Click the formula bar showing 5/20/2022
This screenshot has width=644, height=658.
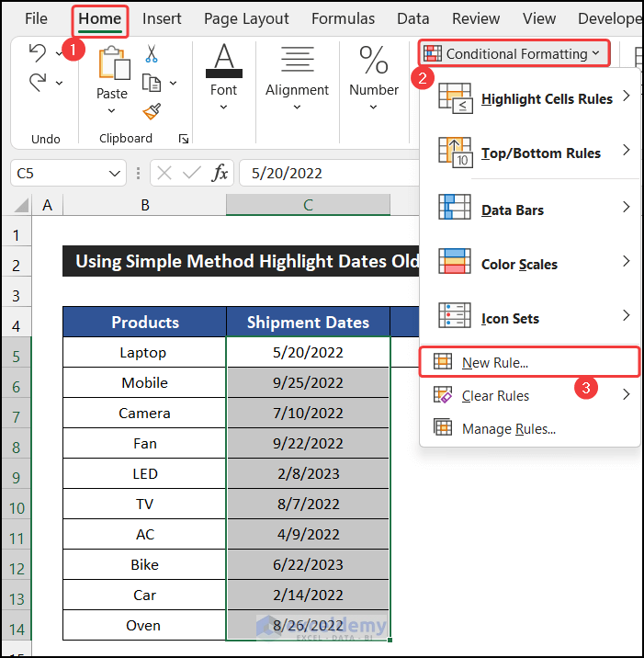[322, 173]
